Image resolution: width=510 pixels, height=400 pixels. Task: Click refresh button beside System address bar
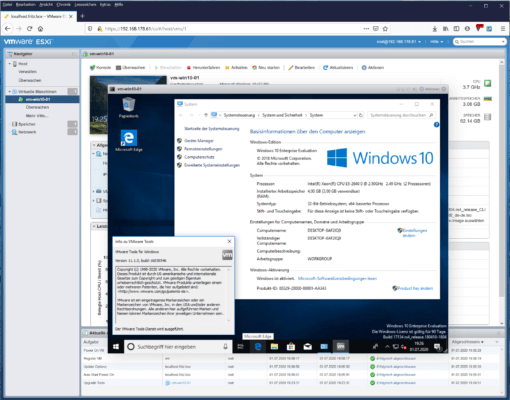tap(361, 115)
